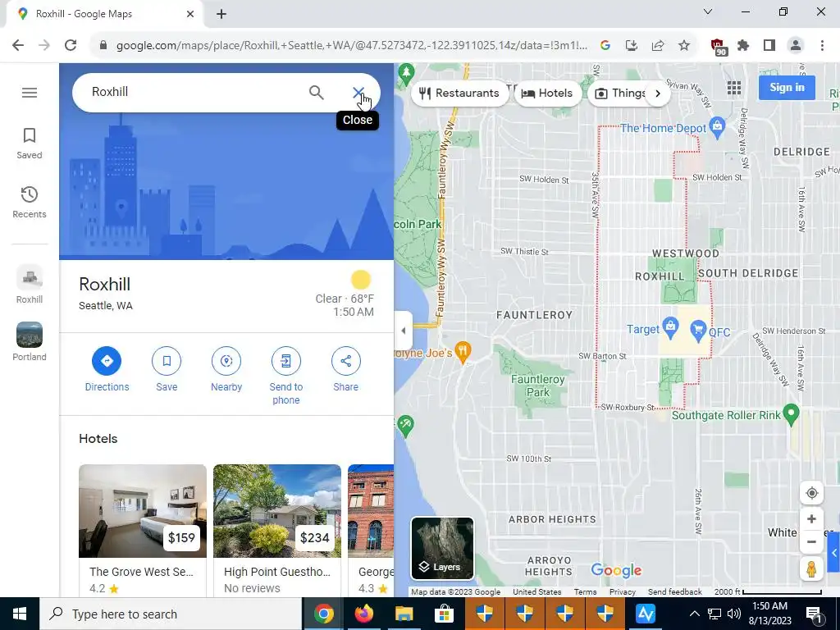The height and width of the screenshot is (630, 840).
Task: Open Privacy link on map footer
Action: [623, 592]
